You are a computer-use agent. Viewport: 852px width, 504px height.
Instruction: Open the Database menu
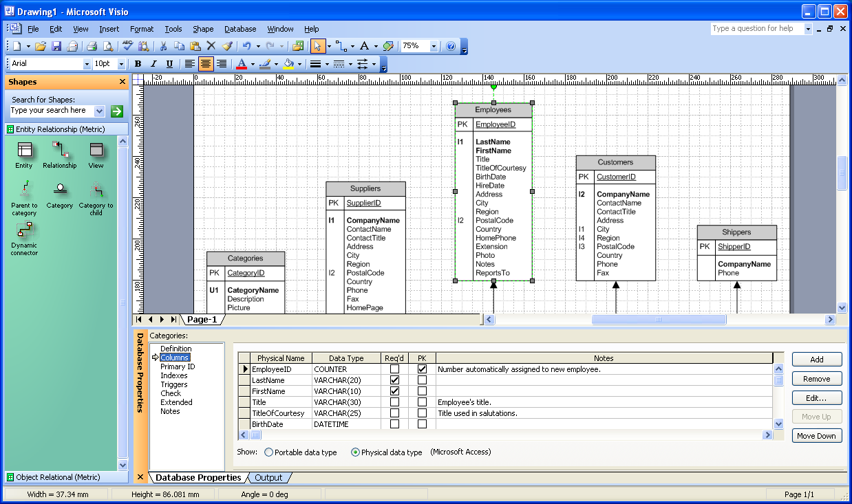tap(239, 29)
